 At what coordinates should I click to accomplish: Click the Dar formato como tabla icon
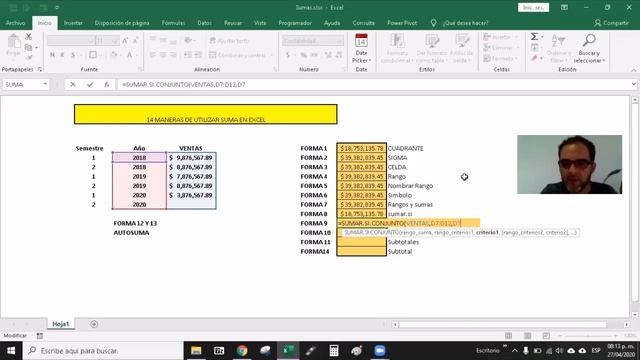pos(432,41)
